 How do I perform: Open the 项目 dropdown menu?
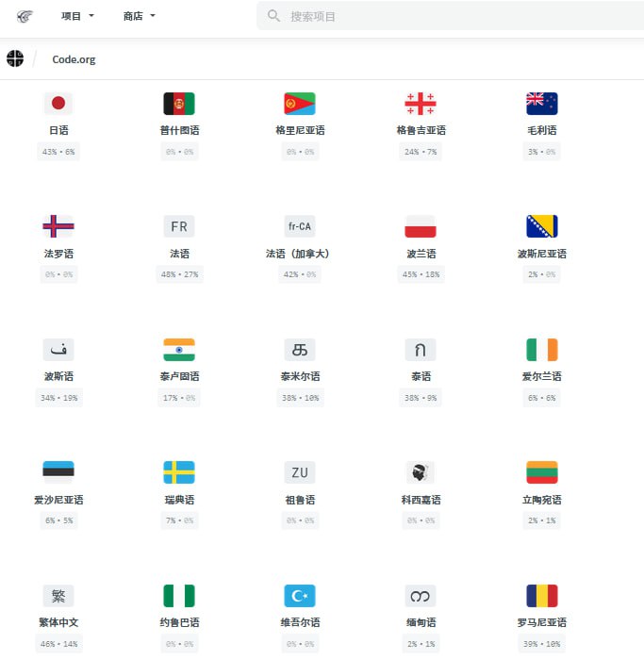77,16
